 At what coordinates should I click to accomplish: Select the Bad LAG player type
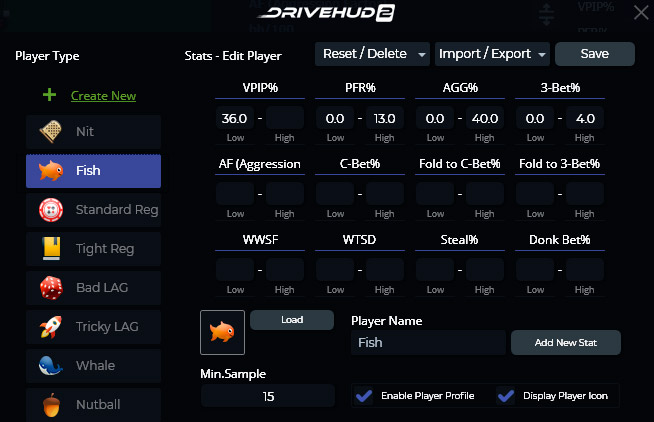pos(93,288)
